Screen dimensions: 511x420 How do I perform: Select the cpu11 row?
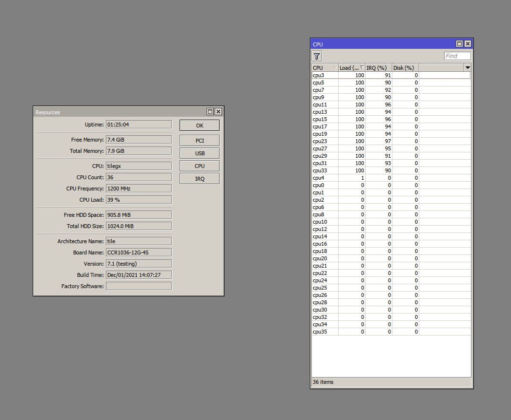(391, 105)
